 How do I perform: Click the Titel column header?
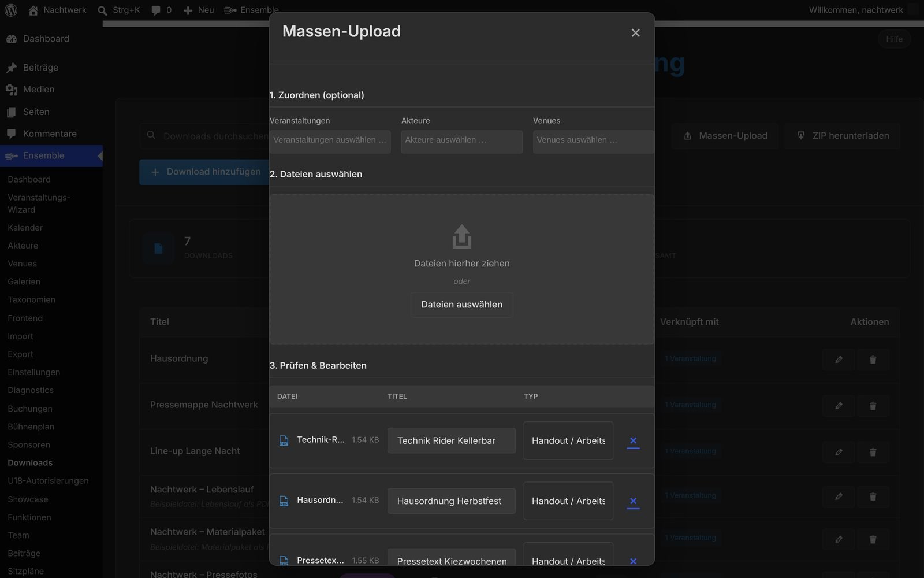coord(159,322)
